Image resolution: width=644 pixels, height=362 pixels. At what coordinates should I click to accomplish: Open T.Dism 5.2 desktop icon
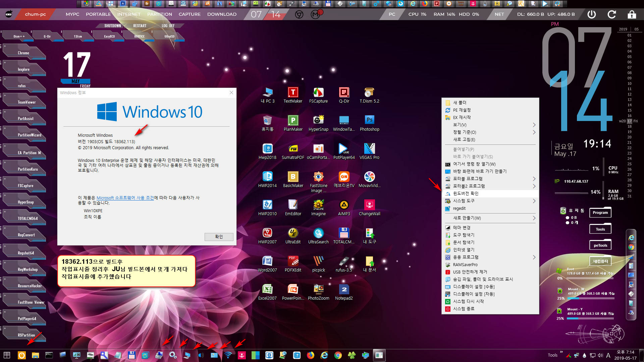[x=369, y=95]
